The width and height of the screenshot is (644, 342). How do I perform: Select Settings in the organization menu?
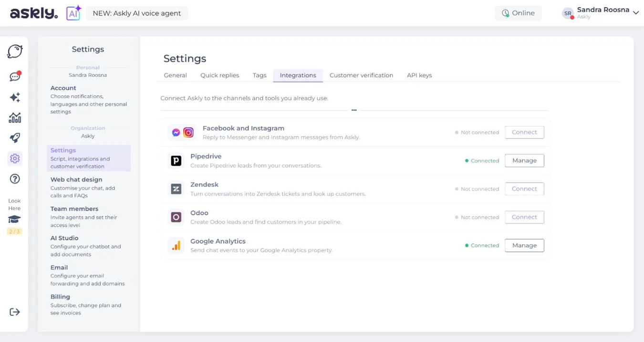[89, 158]
